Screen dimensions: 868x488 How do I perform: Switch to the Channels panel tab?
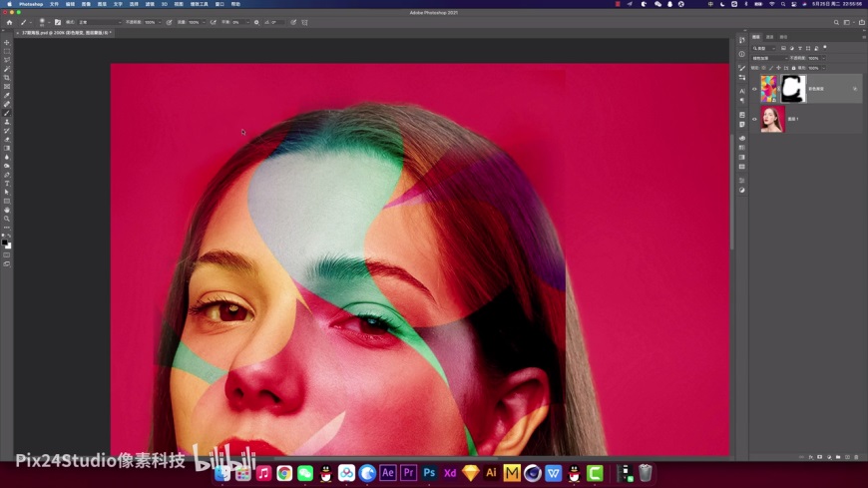point(769,37)
